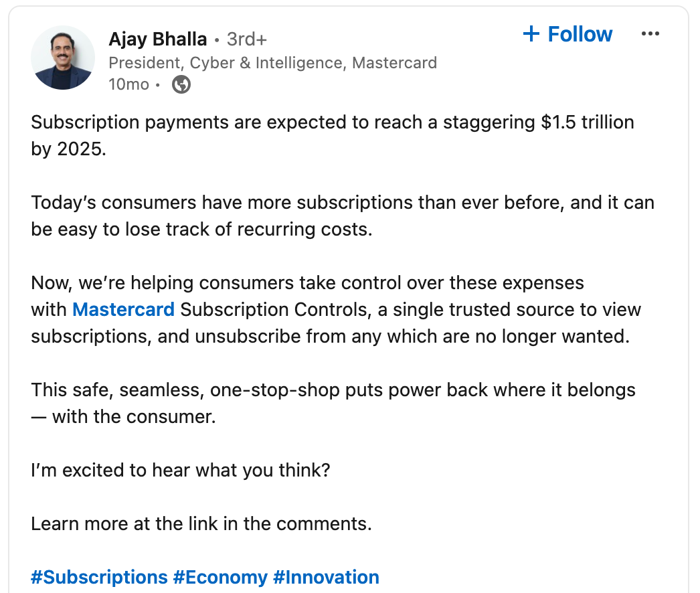Screen dimensions: 700x593
Task: Click the 'by 2025.' text line
Action: click(x=69, y=149)
